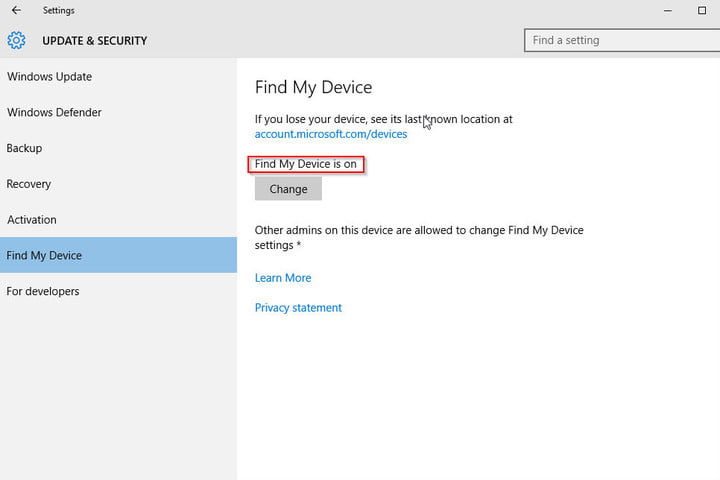Click the Settings window title text
The height and width of the screenshot is (480, 720).
[x=59, y=10]
